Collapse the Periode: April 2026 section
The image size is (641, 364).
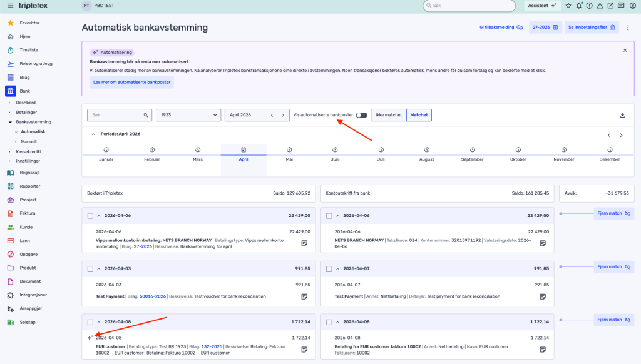click(x=93, y=134)
